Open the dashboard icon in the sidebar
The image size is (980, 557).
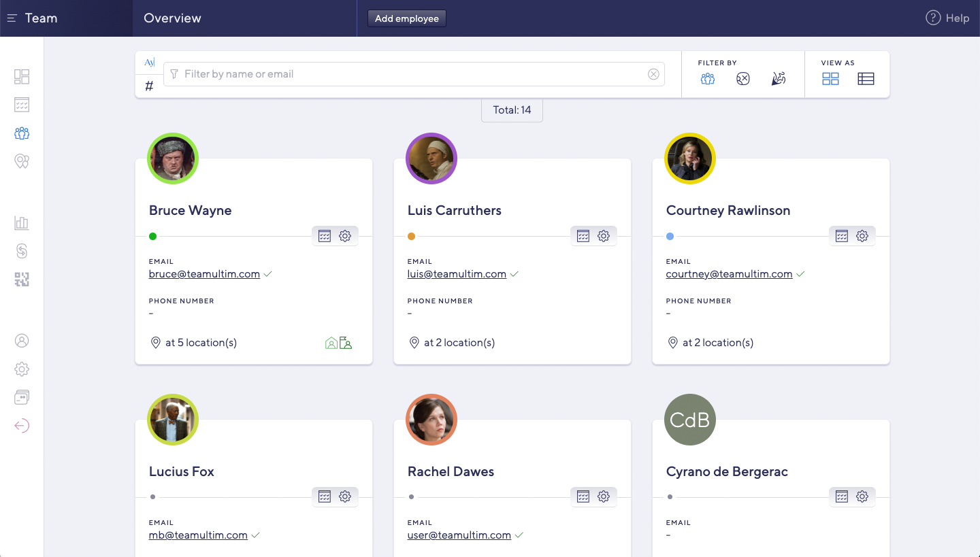tap(22, 77)
